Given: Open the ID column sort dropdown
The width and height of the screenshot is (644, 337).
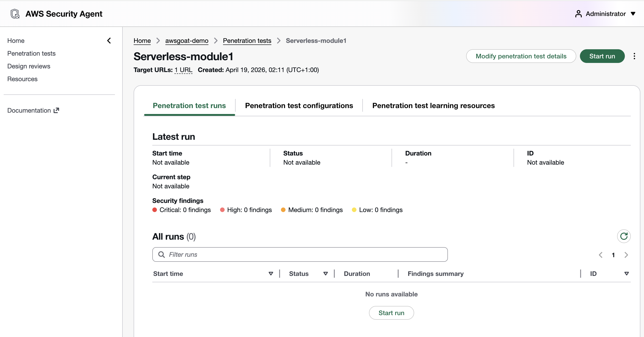Looking at the screenshot, I should pos(626,274).
